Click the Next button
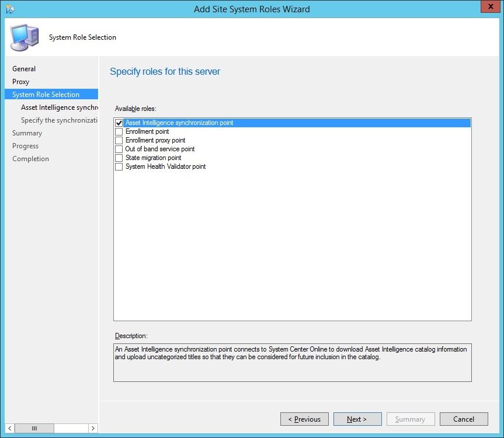 coord(357,419)
